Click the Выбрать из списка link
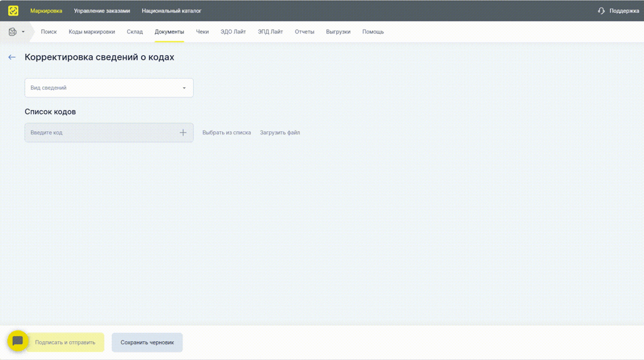Screen dimensions: 644x360 tap(226, 133)
